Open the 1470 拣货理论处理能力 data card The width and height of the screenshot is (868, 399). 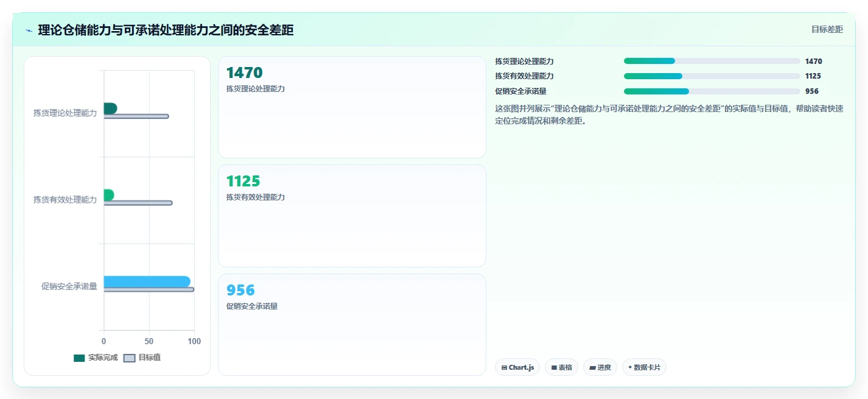pos(352,107)
